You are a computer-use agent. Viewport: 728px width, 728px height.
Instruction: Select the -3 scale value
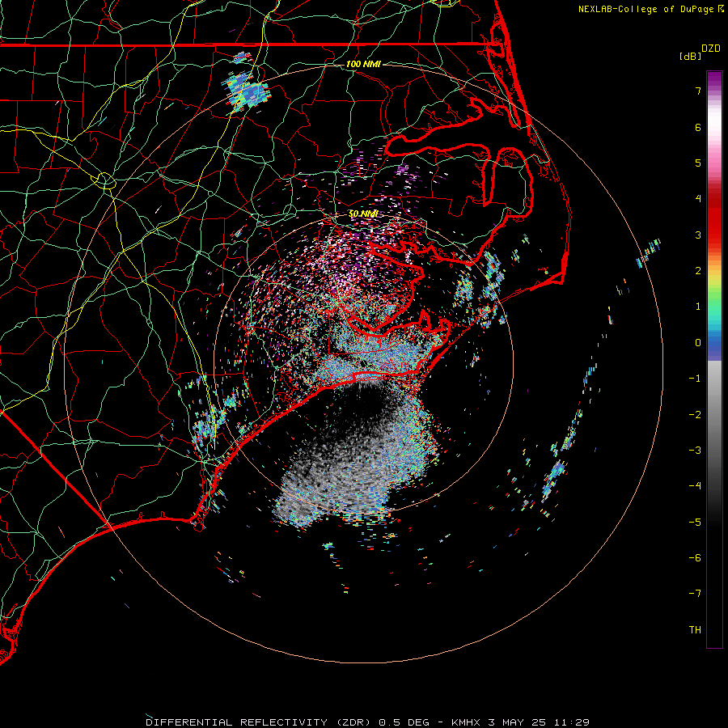point(695,451)
